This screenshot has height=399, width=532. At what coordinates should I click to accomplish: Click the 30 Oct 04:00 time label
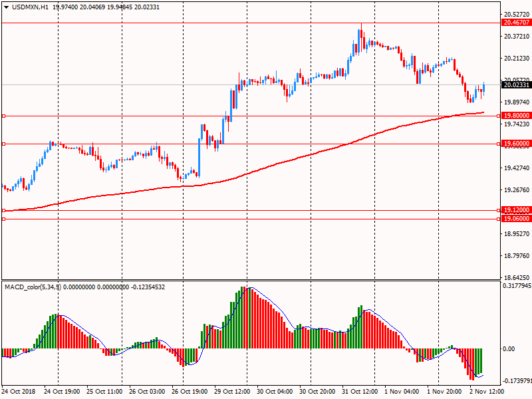pyautogui.click(x=275, y=392)
